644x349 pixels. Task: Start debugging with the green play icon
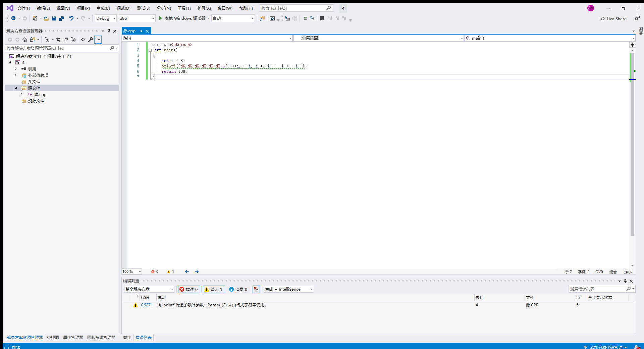161,18
